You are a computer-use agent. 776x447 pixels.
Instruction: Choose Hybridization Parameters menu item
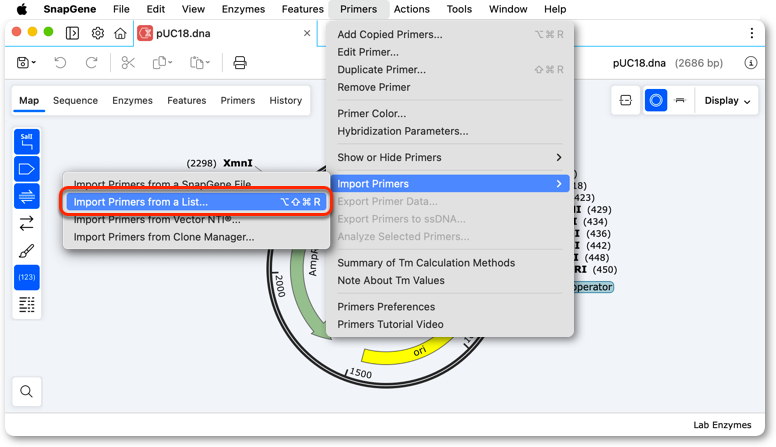pos(450,131)
